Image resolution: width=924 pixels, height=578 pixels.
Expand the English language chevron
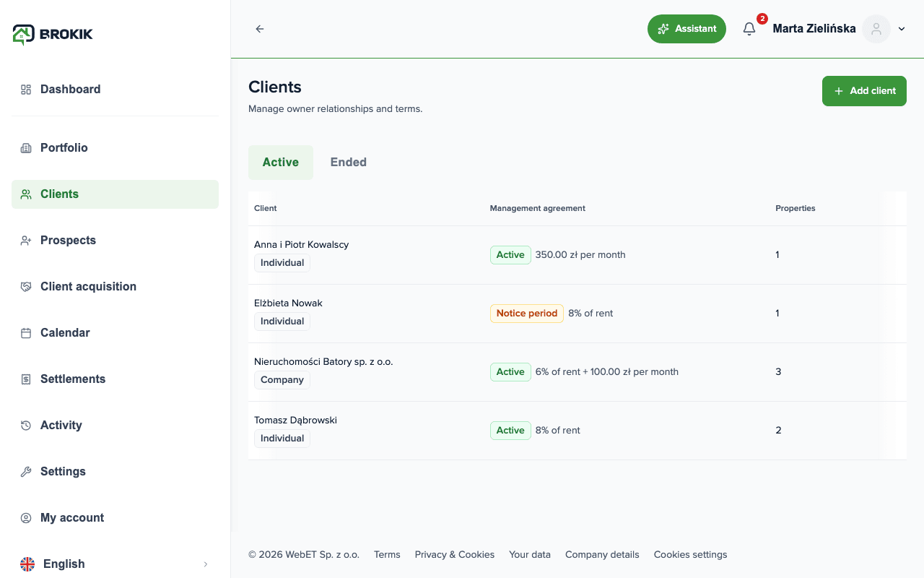point(206,564)
